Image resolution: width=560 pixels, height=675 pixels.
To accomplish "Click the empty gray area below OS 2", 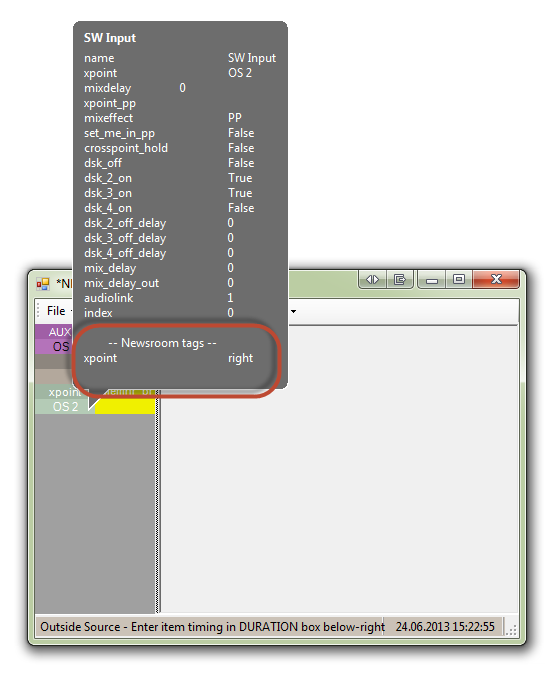I will pos(95,513).
